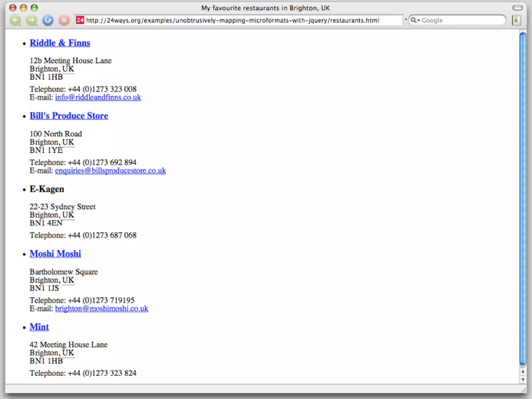Screen dimensions: 532x399
Task: Open the search engine magnifier dropdown
Action: click(x=415, y=20)
